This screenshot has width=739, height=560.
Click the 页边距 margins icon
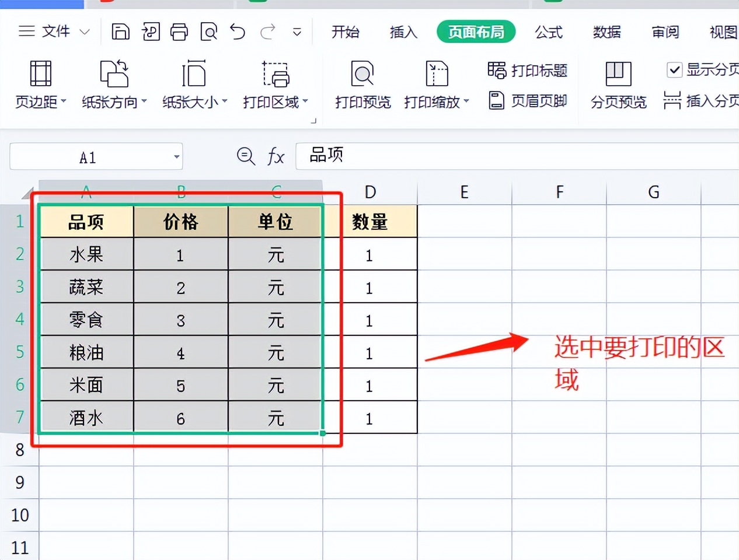point(40,73)
